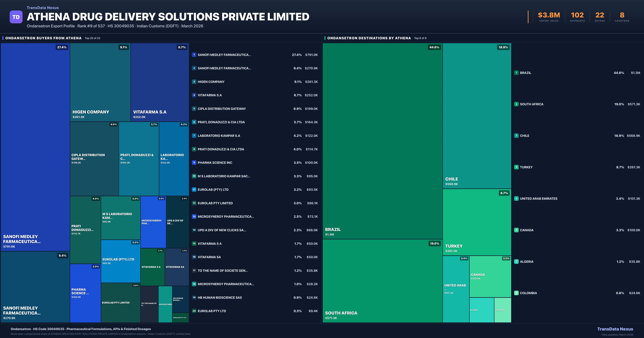
Task: Open Cipla Distribution Gateway list entry
Action: click(x=222, y=109)
